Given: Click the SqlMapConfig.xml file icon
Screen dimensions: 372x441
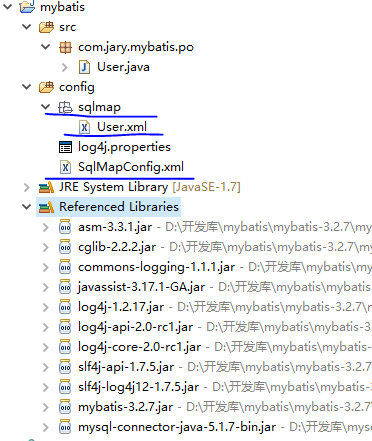Looking at the screenshot, I should (x=65, y=167).
